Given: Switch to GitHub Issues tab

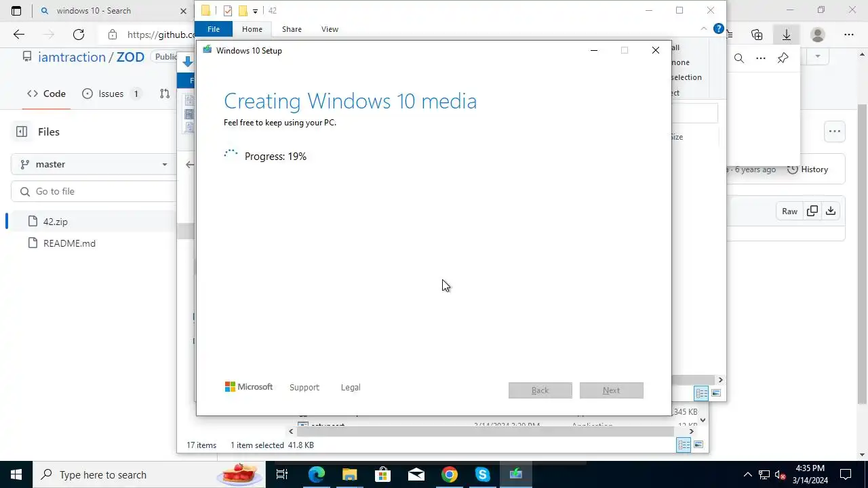Looking at the screenshot, I should 111,94.
